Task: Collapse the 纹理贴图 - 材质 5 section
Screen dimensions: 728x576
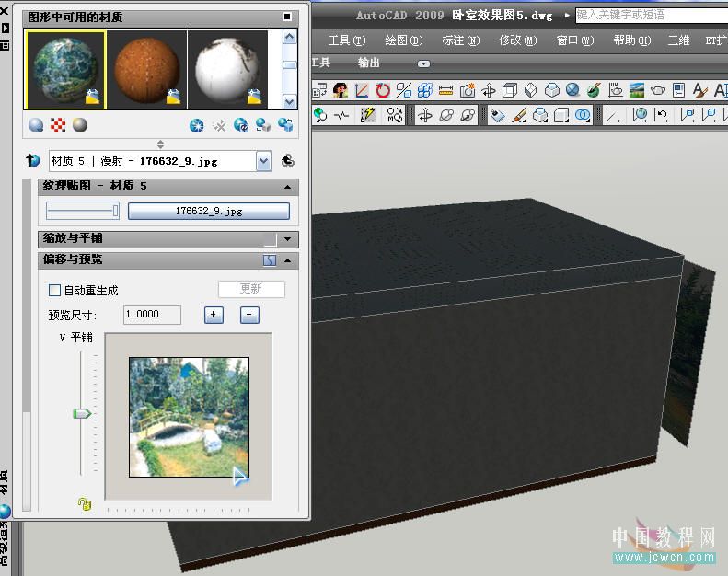Action: click(x=288, y=187)
